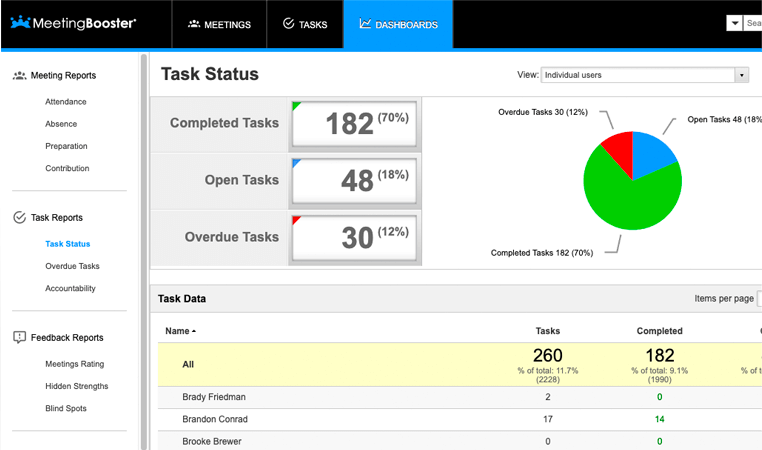Image resolution: width=762 pixels, height=450 pixels.
Task: Click the Completed Tasks 182 count box
Action: point(354,124)
